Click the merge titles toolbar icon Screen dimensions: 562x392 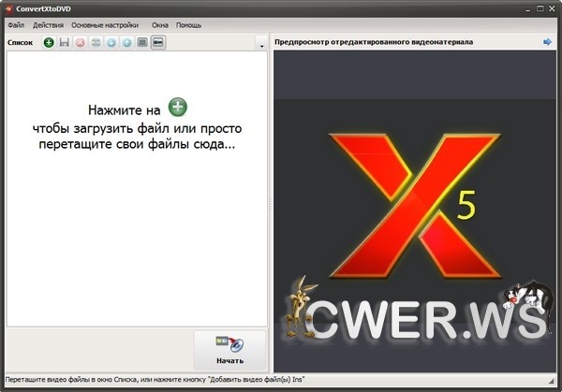96,43
